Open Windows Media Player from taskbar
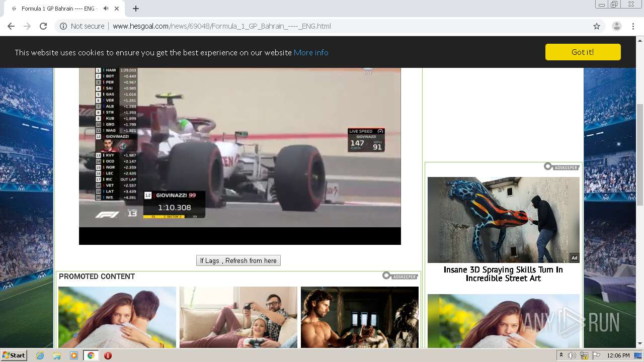Image resolution: width=644 pixels, height=362 pixels. (74, 355)
